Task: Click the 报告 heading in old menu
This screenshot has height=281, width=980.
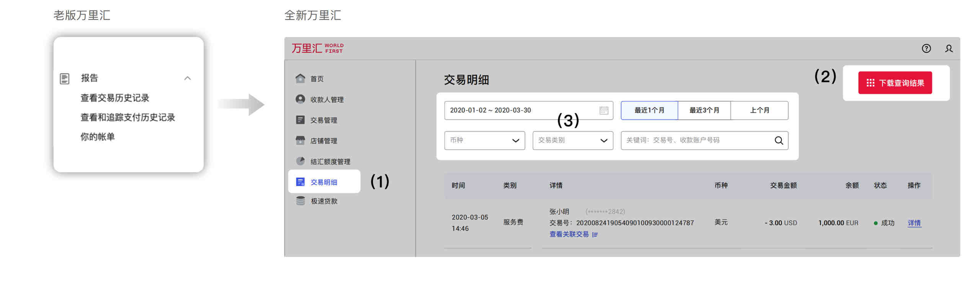Action: [89, 78]
